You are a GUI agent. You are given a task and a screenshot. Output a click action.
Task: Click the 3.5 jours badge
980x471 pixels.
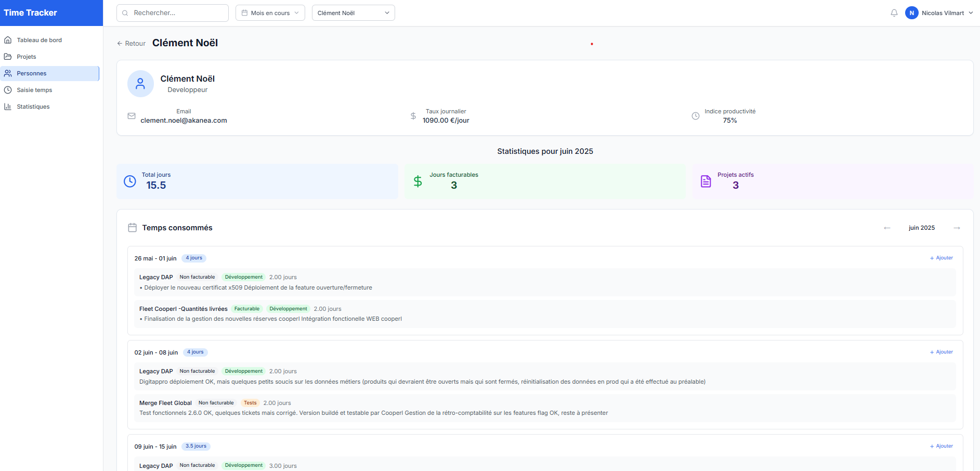point(196,446)
